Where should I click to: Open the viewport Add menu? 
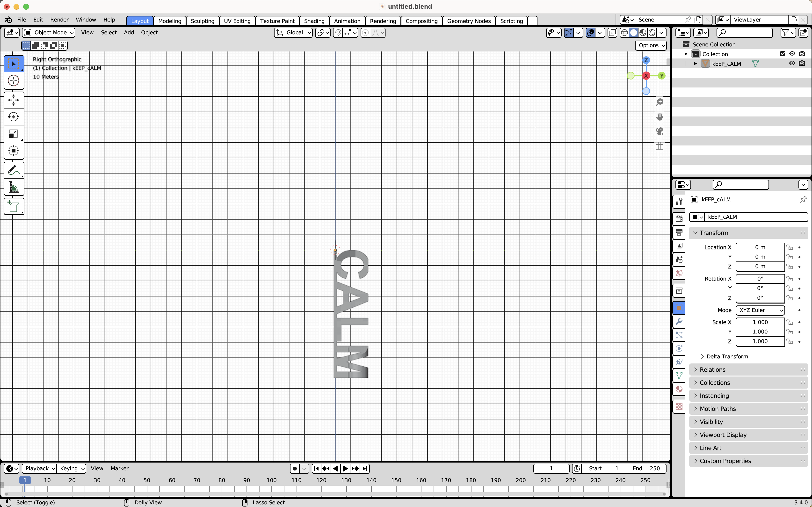(129, 33)
